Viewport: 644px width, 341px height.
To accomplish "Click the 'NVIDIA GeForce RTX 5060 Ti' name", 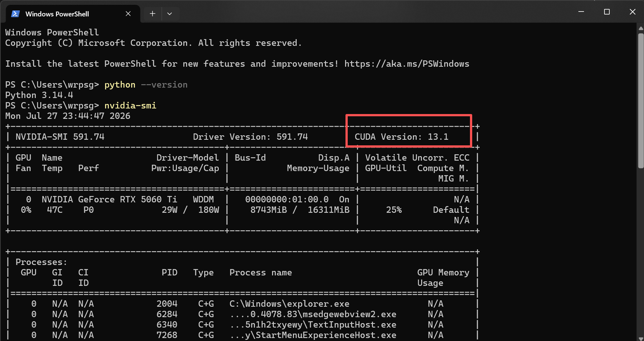I will tap(109, 199).
